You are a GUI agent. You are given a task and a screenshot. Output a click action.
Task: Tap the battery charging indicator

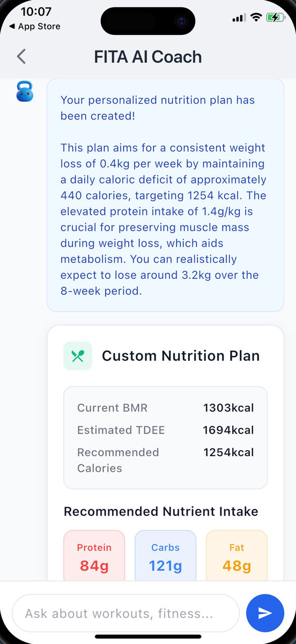276,17
